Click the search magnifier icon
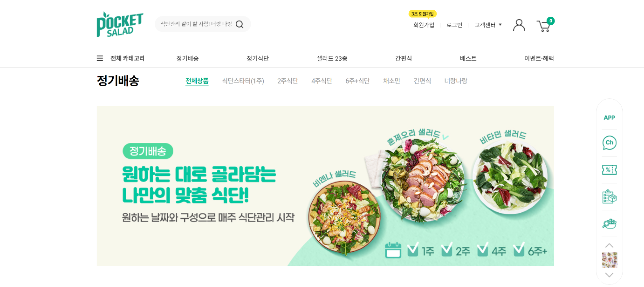Screen dimensions: 644x287 (x=239, y=24)
